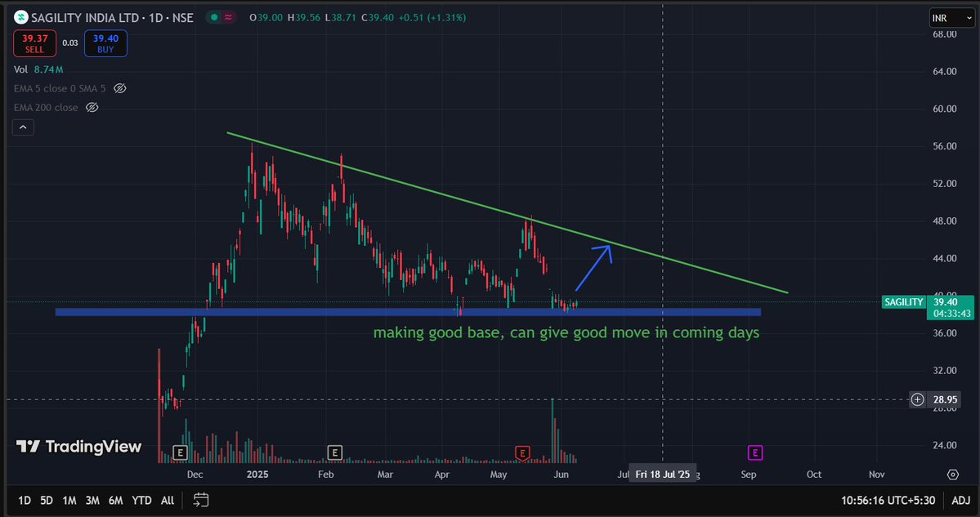
Task: Select the 1D date range
Action: click(25, 500)
